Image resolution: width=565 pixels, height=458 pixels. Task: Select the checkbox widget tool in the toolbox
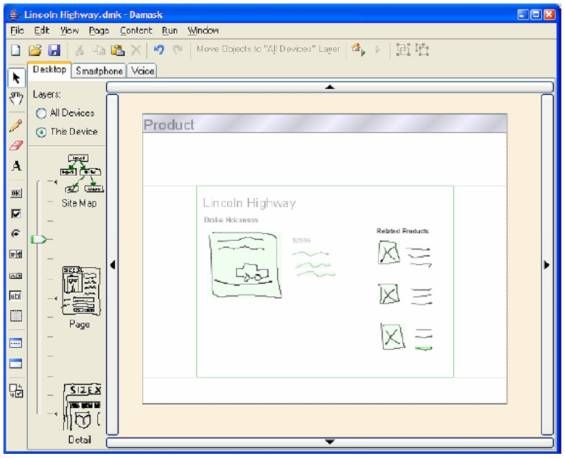pyautogui.click(x=16, y=213)
